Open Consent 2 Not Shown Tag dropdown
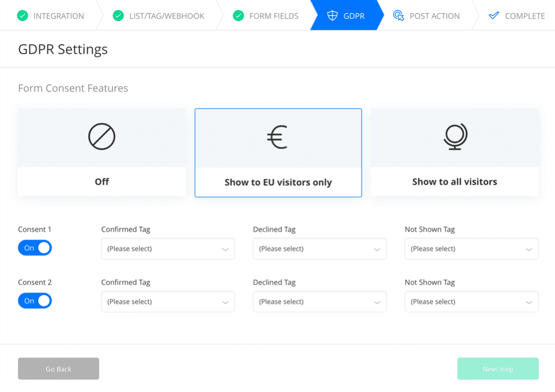 tap(471, 302)
